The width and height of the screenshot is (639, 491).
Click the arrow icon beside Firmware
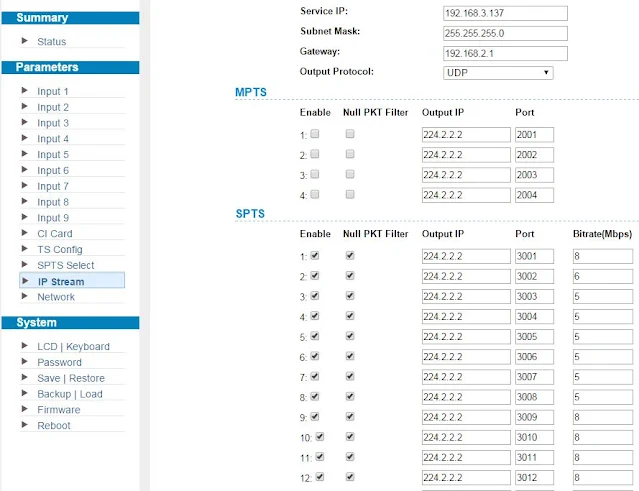tap(24, 409)
